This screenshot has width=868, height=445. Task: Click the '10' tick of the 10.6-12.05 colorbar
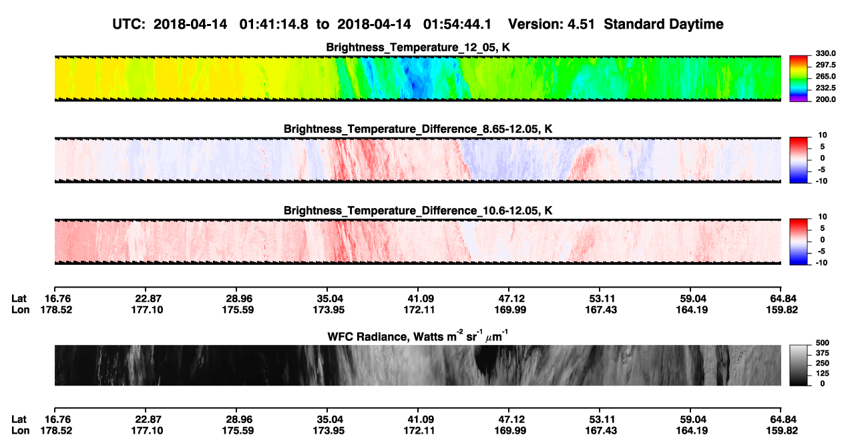pos(823,217)
